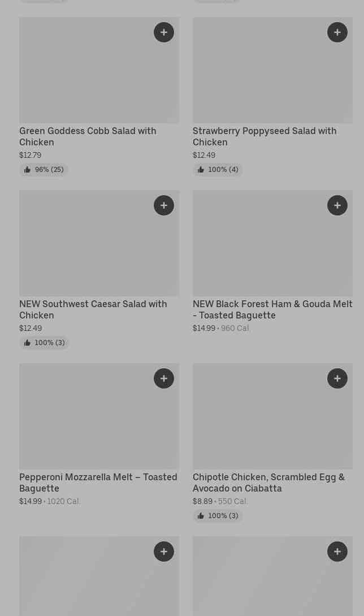Open NEW Black Forest Ham & Gouda Melt title
Screen dimensions: 364x616
point(272,309)
